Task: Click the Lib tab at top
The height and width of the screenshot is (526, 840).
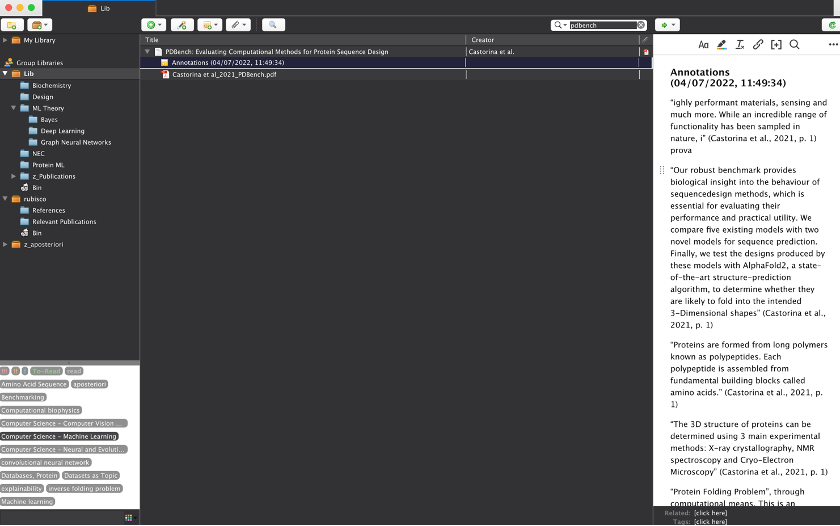Action: click(99, 8)
